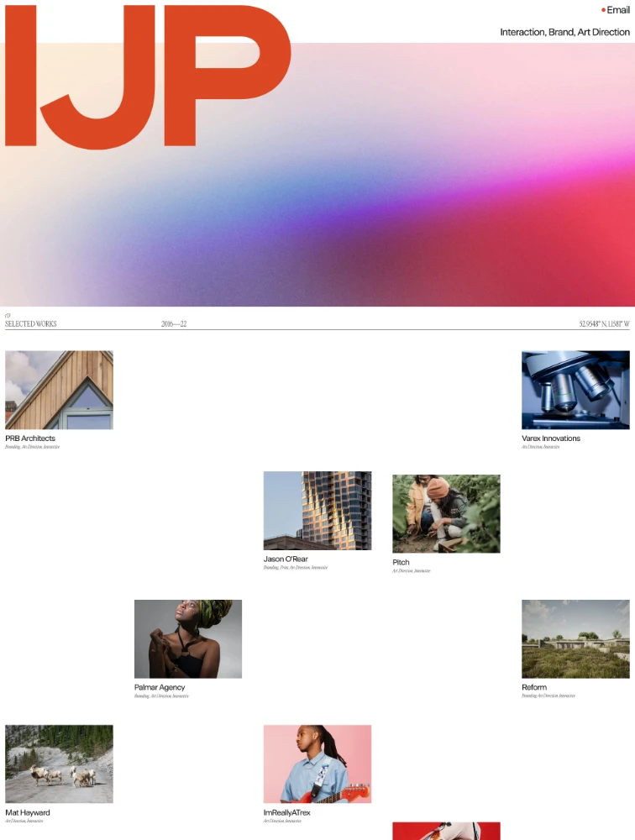Viewport: 635px width, 840px height.
Task: Open the PRB Architects wooden house thumbnail
Action: coord(59,390)
